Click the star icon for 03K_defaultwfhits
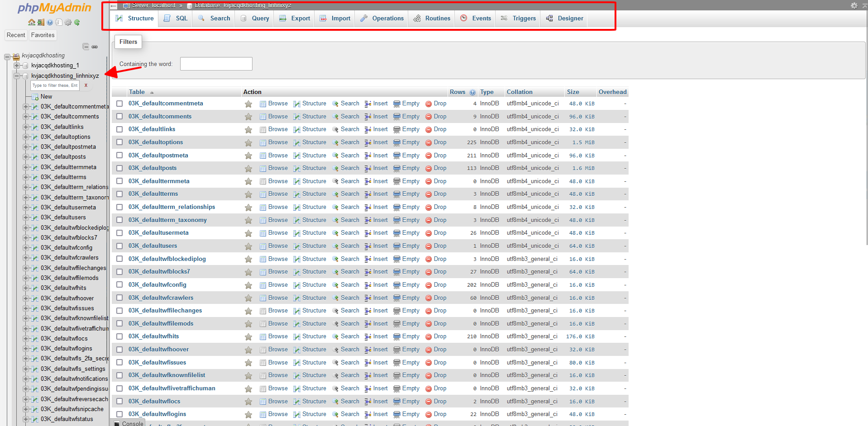 point(248,337)
